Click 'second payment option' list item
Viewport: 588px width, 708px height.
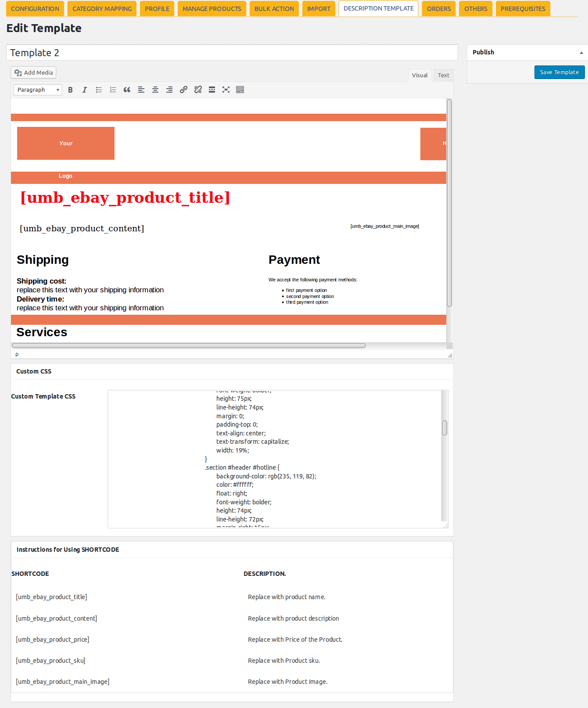(310, 296)
